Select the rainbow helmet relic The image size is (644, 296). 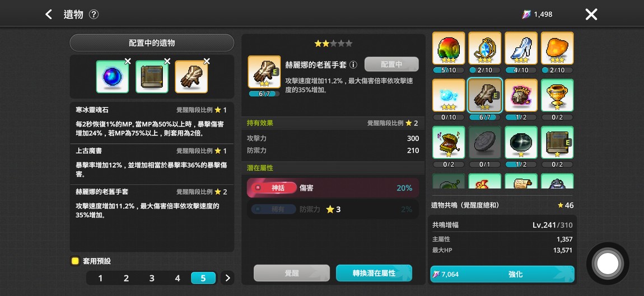pyautogui.click(x=449, y=48)
